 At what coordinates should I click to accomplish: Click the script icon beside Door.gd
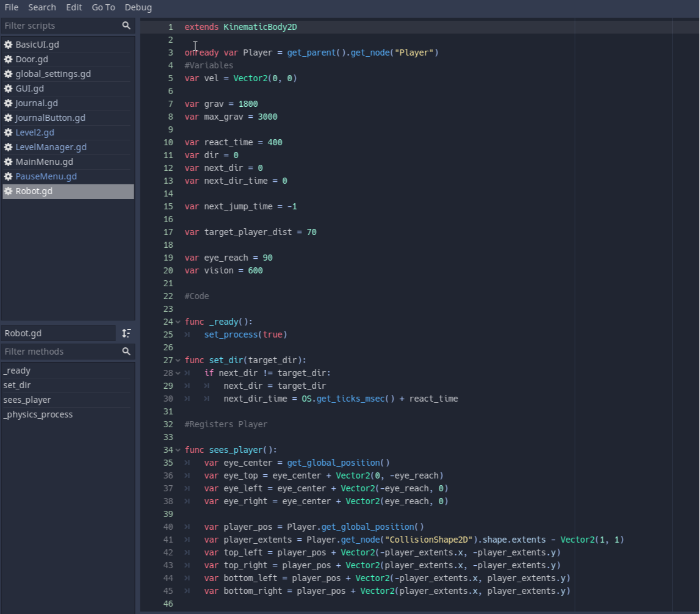pos(8,59)
